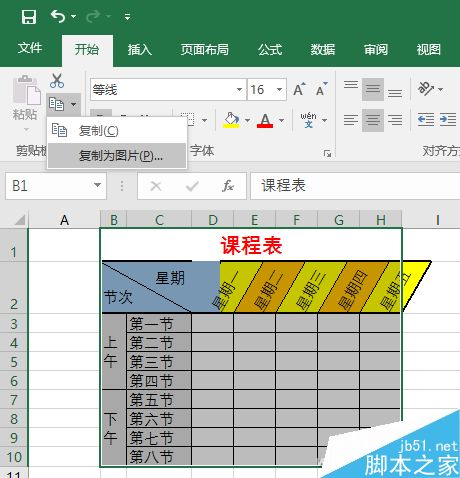This screenshot has height=478, width=460.
Task: Click the merged 下午 cell
Action: click(x=114, y=427)
